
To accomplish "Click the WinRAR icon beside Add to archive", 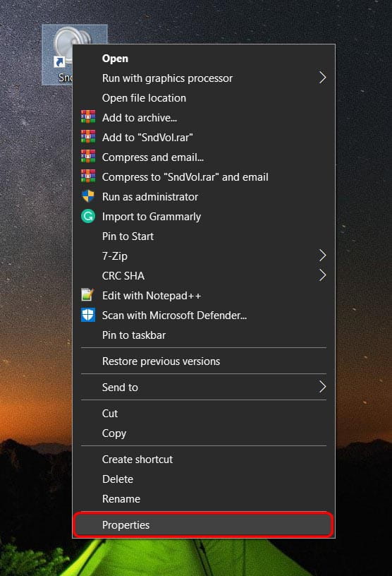I will pos(88,118).
